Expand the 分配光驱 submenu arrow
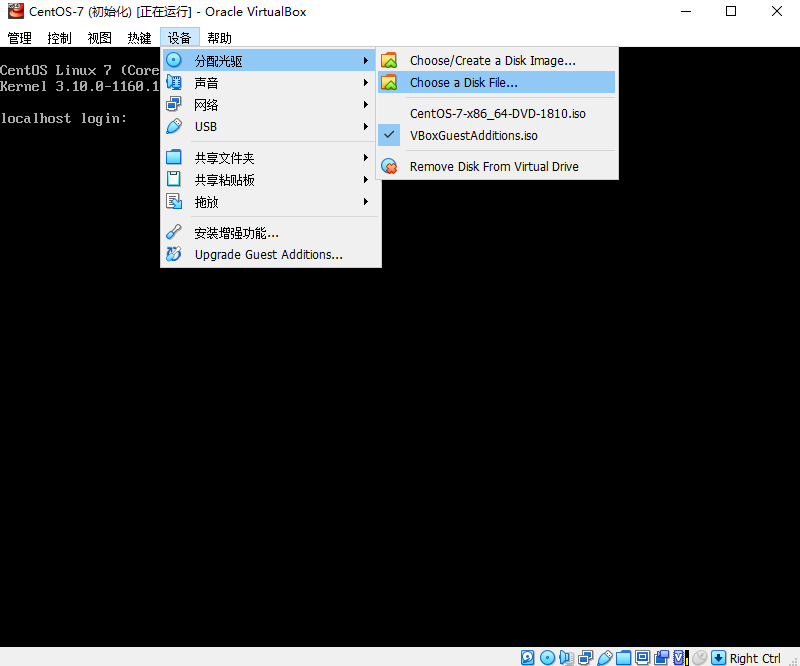The height and width of the screenshot is (666, 800). pos(366,60)
